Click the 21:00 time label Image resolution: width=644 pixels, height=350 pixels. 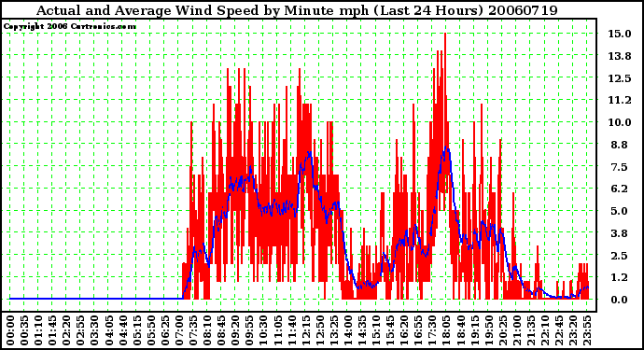[517, 330]
